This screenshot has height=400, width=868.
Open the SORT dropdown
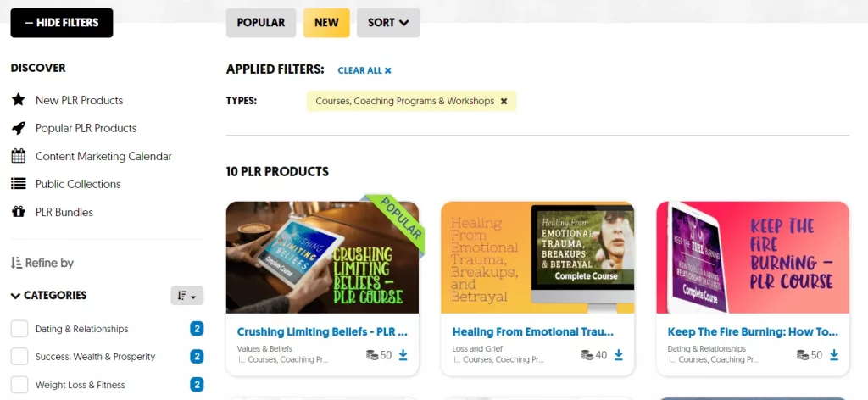pos(388,23)
